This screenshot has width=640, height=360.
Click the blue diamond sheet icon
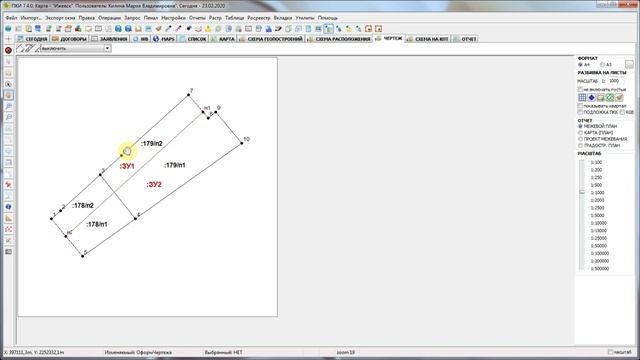(x=591, y=98)
